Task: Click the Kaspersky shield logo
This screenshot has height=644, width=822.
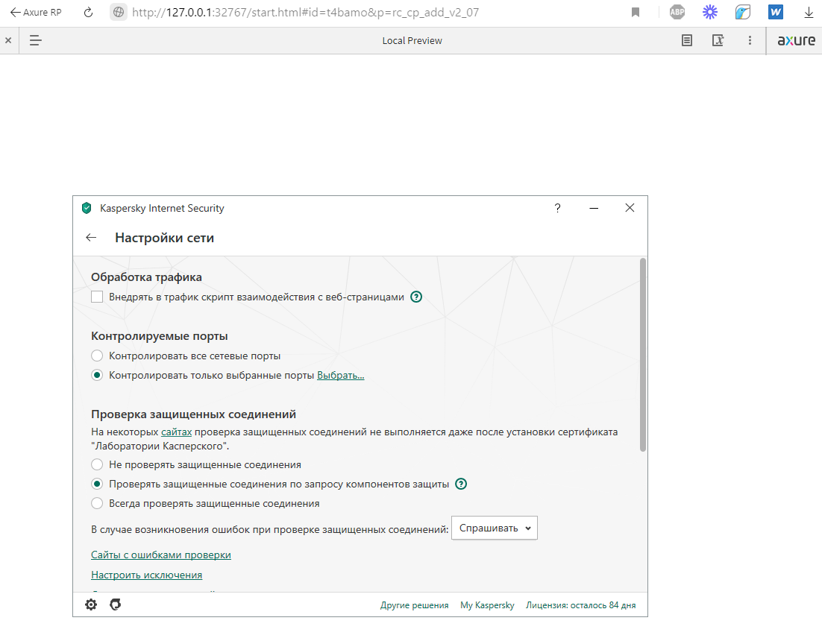Action: pos(87,208)
